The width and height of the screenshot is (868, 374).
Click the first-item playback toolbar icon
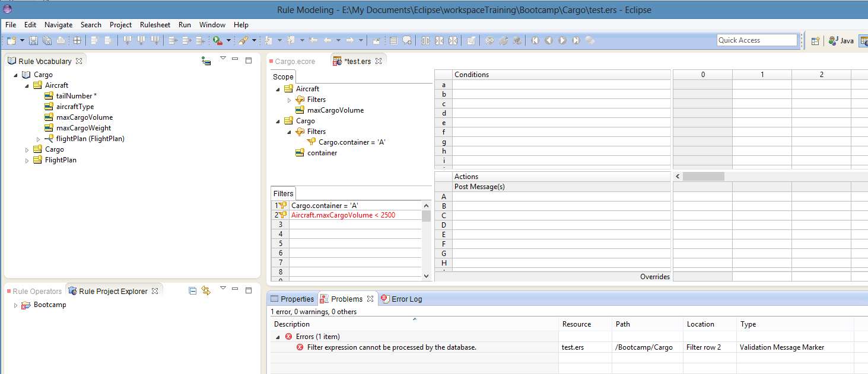coord(535,40)
